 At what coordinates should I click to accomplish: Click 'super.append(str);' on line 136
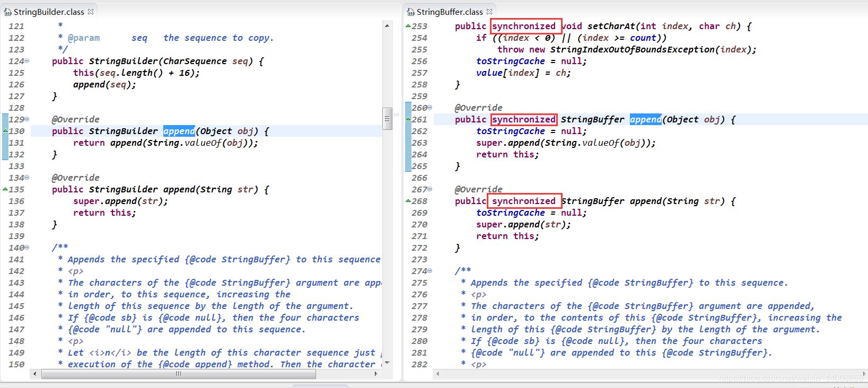[x=121, y=201]
